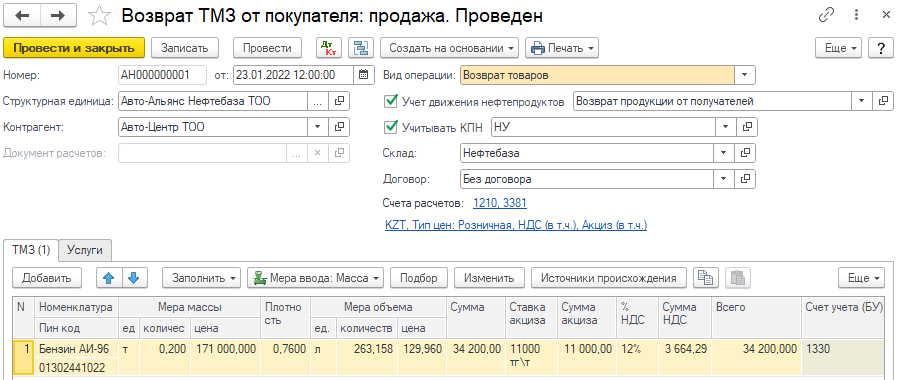Close the document form with X
898x380 pixels.
[885, 15]
